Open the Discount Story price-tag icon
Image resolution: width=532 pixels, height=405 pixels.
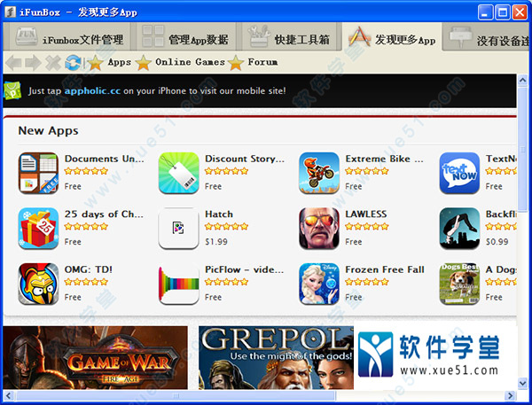(179, 173)
